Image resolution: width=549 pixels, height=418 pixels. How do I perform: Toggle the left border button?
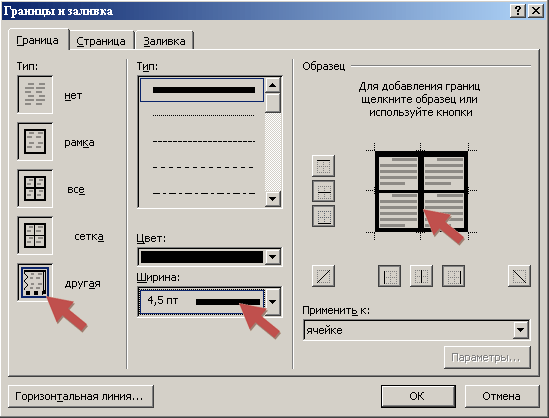point(389,276)
